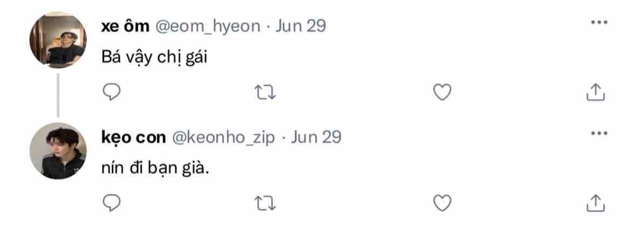Like the tweet from @keonho_zip
The image size is (644, 235).
coord(442,203)
